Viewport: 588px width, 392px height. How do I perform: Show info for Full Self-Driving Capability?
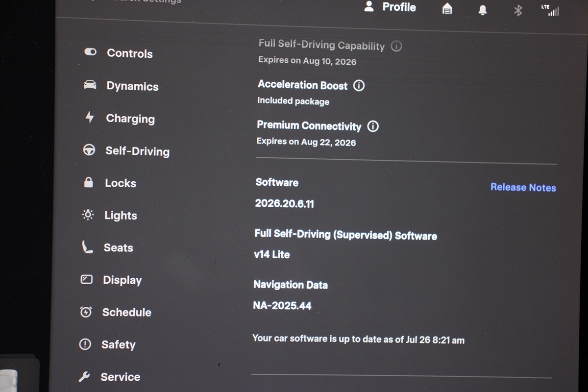pyautogui.click(x=396, y=46)
